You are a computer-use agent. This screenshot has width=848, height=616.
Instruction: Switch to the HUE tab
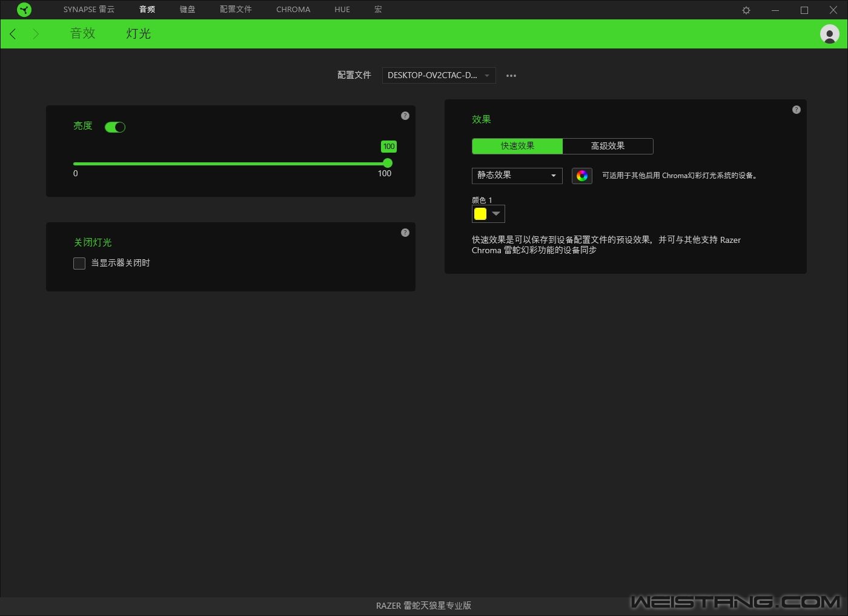[x=342, y=10]
